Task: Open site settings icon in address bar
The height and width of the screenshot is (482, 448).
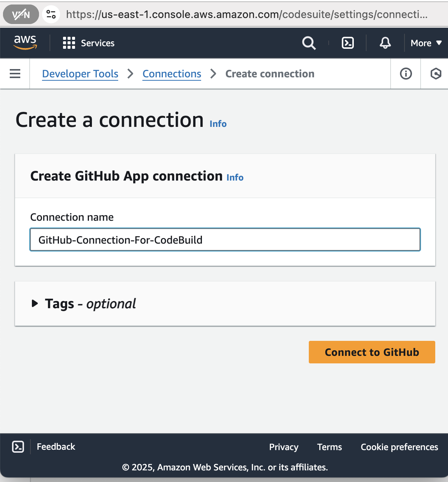Action: coord(51,15)
